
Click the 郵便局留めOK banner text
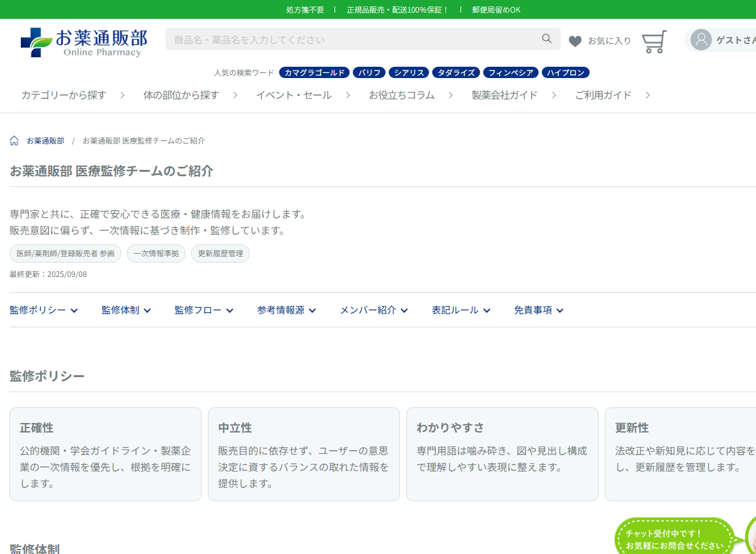(496, 9)
